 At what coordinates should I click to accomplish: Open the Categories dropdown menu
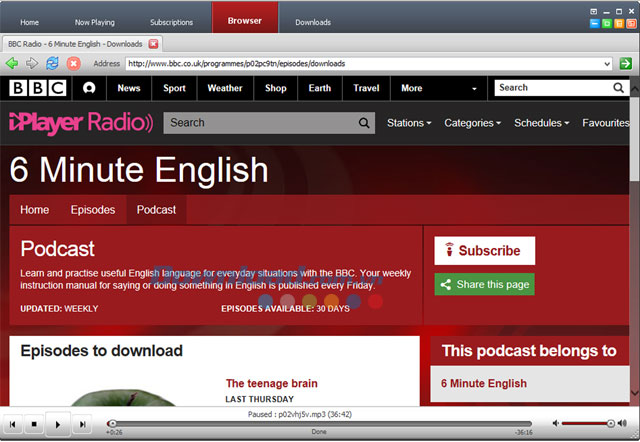[472, 123]
